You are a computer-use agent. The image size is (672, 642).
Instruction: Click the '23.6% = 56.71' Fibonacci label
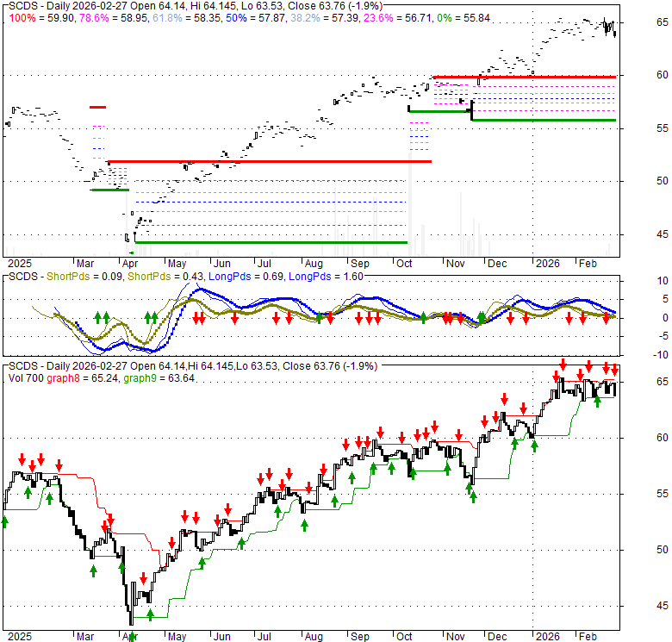(398, 18)
